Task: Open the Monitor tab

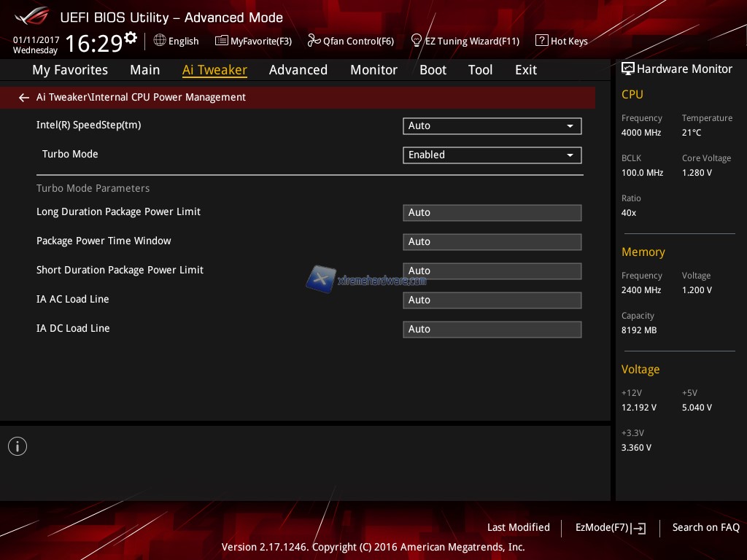Action: coord(373,70)
